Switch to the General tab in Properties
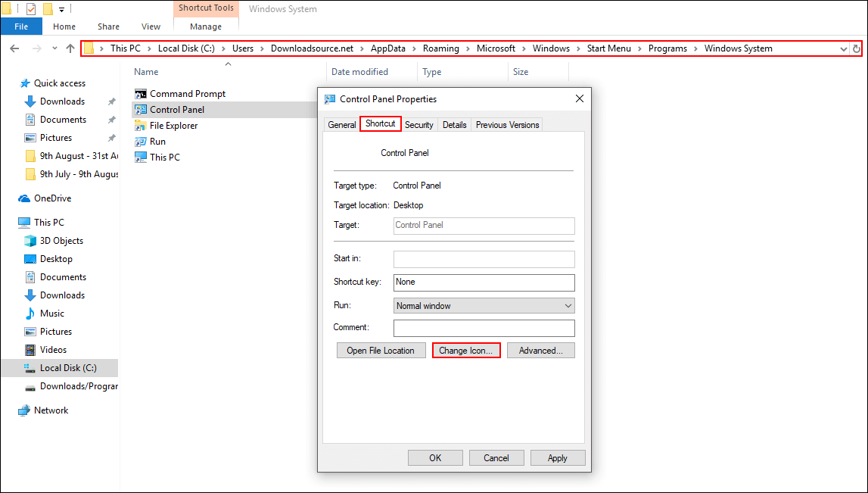868x493 pixels. pyautogui.click(x=342, y=125)
